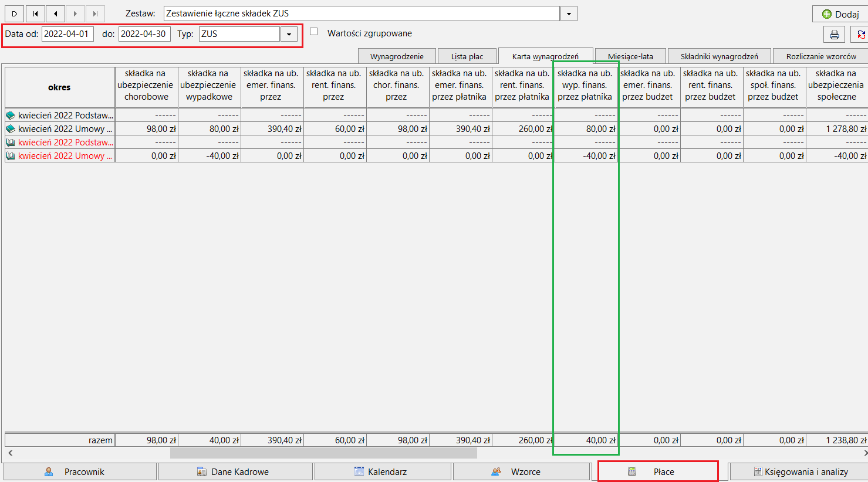Open the Pracownik section button
Screen dimensions: 868x482
80,471
